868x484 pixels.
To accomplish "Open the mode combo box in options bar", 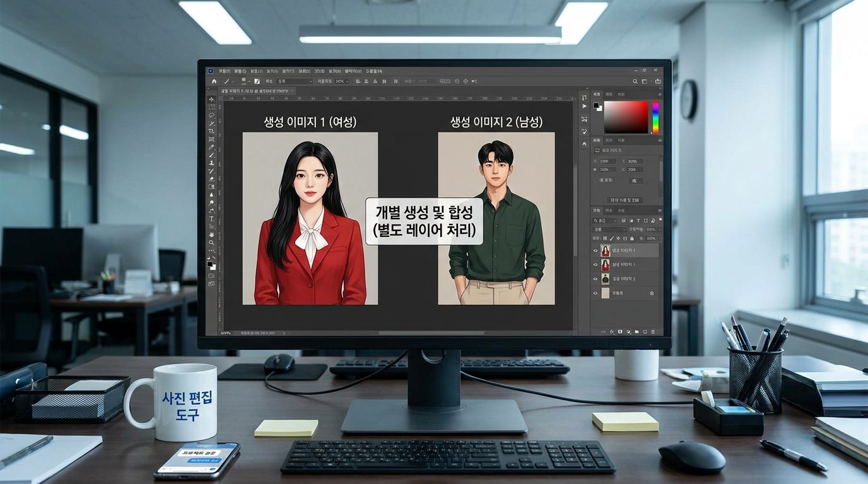I will 295,81.
